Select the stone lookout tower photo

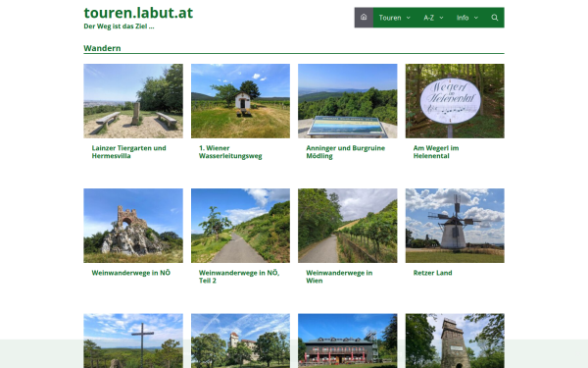pyautogui.click(x=455, y=341)
